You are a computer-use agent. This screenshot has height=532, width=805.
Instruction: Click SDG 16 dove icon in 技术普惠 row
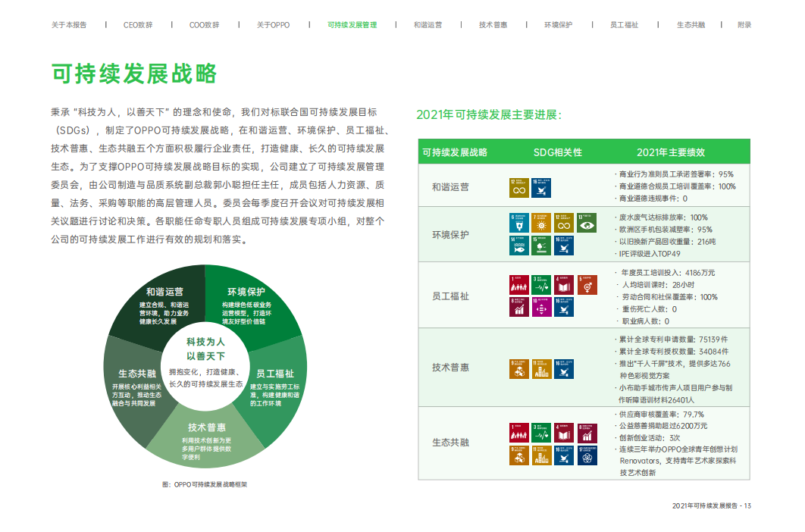coord(564,369)
